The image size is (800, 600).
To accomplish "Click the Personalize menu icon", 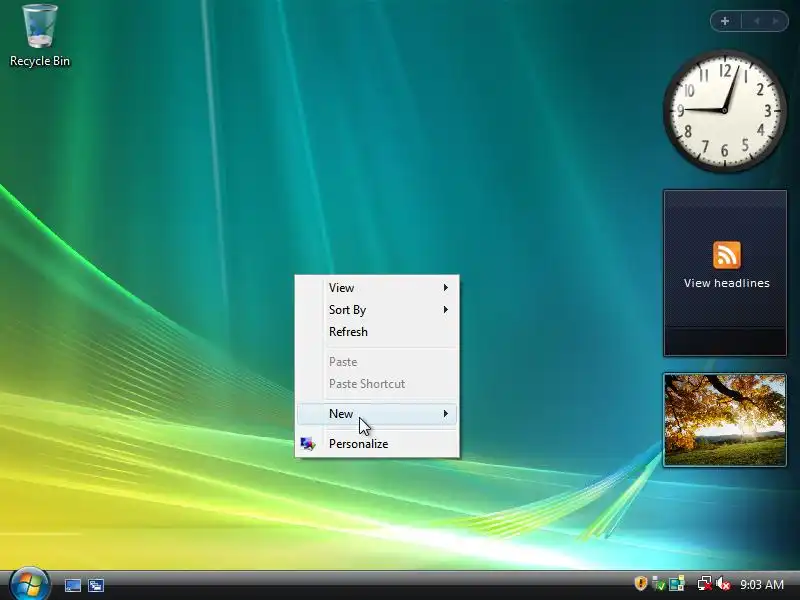I will point(308,444).
